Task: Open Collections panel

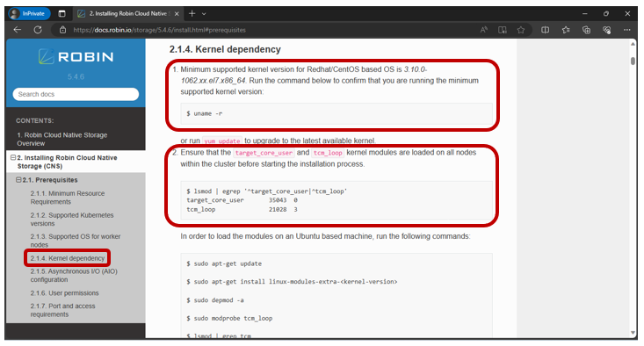Action: pos(586,30)
